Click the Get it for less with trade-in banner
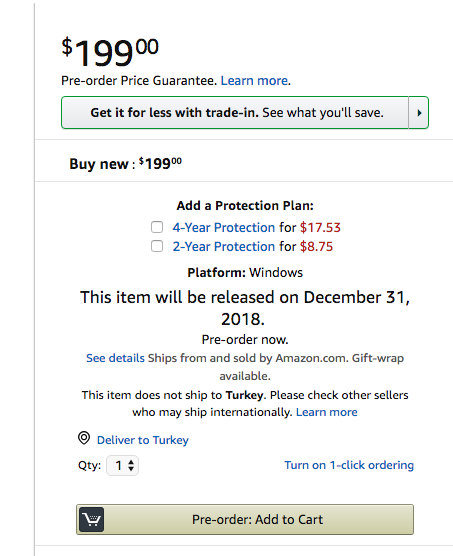Viewport: 453px width, 556px height. coord(235,113)
